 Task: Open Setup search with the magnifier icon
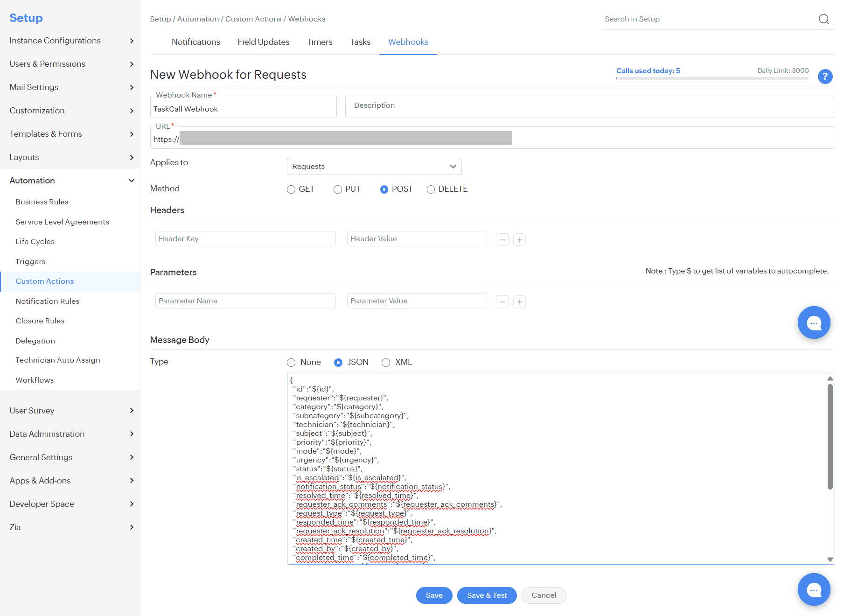[824, 19]
